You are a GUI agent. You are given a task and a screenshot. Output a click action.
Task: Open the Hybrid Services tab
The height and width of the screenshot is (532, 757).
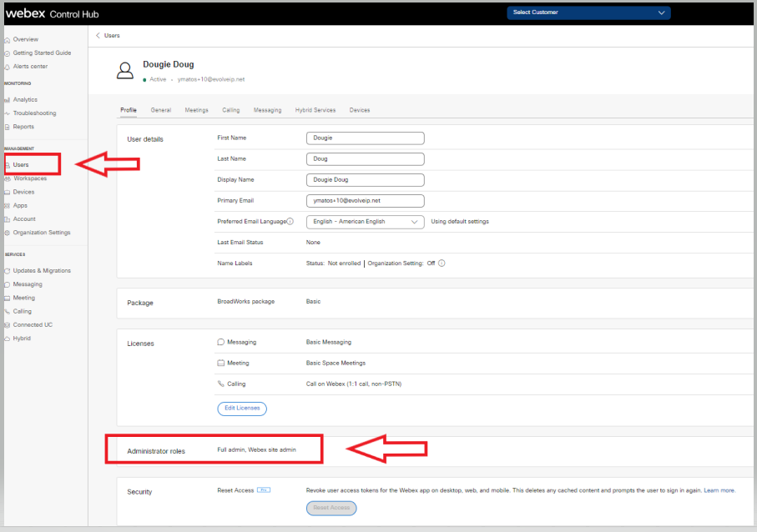pos(315,110)
